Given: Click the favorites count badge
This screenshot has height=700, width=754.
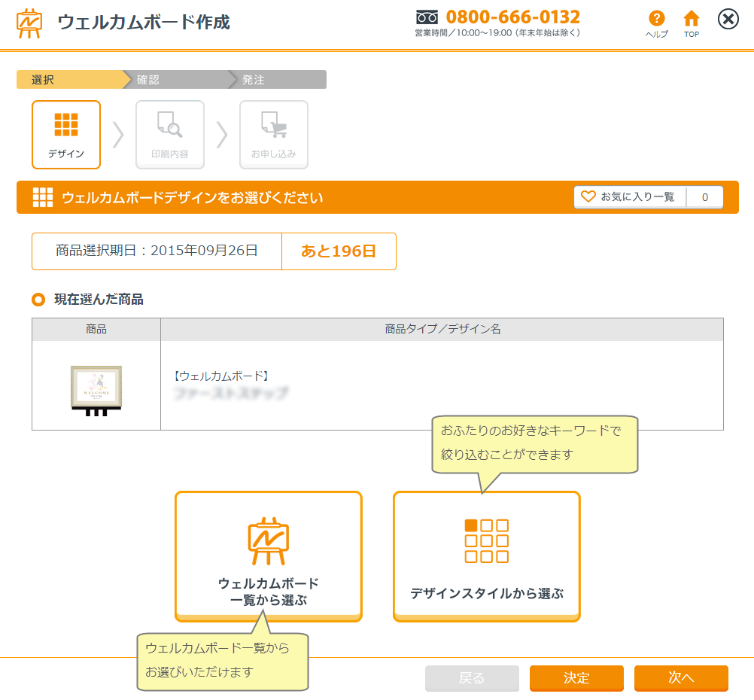Looking at the screenshot, I should point(705,197).
